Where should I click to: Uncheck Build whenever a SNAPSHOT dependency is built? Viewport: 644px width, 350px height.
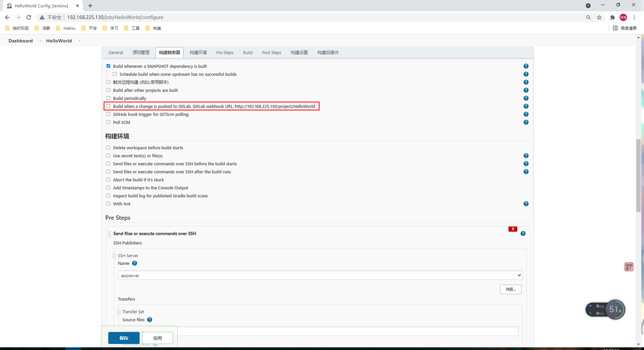tap(108, 66)
